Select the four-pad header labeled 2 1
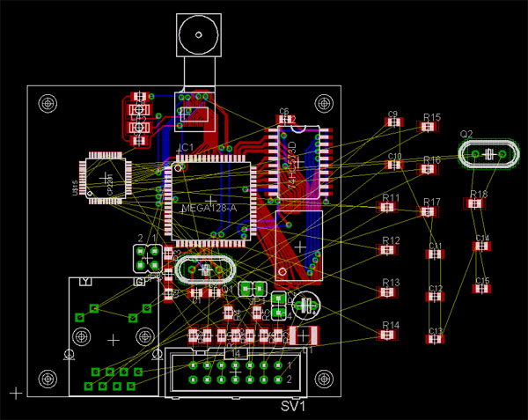This screenshot has height=420, width=528. (147, 258)
